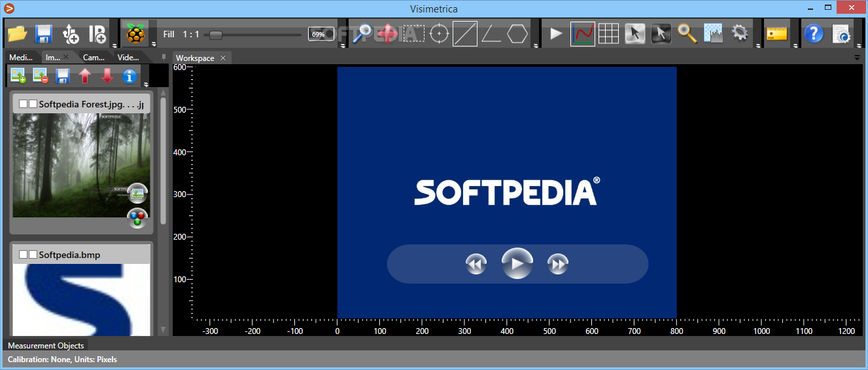Click the toolbar play arrow icon
Image resolution: width=868 pixels, height=370 pixels.
(557, 33)
